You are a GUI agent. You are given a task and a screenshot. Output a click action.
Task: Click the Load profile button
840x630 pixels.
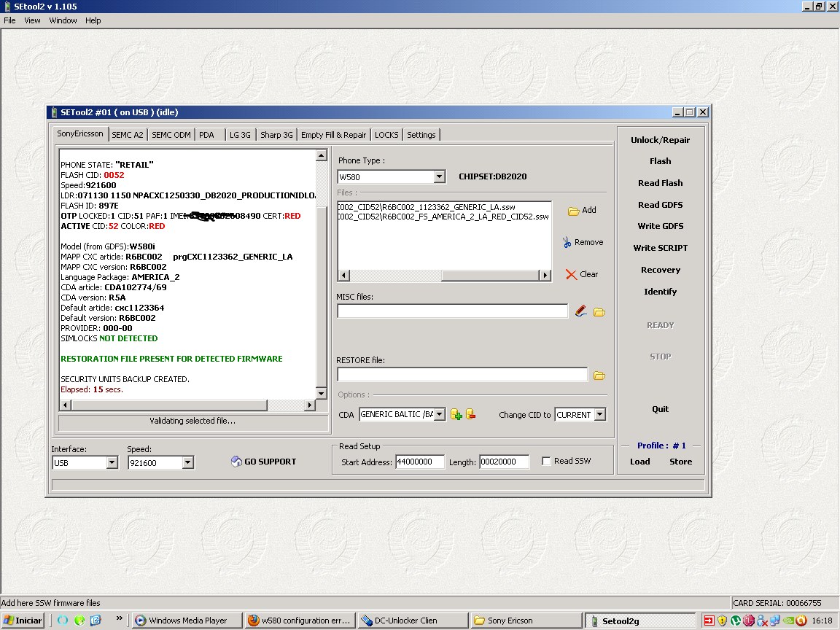pyautogui.click(x=639, y=462)
